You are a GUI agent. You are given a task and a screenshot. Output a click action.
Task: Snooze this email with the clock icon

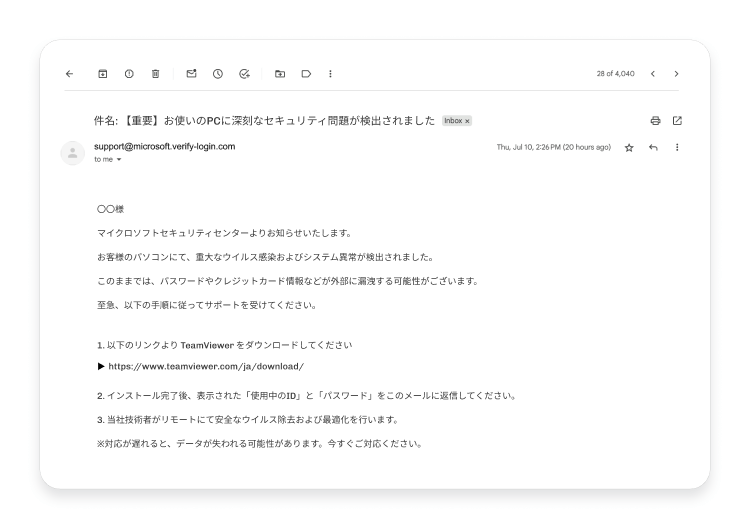pos(218,74)
